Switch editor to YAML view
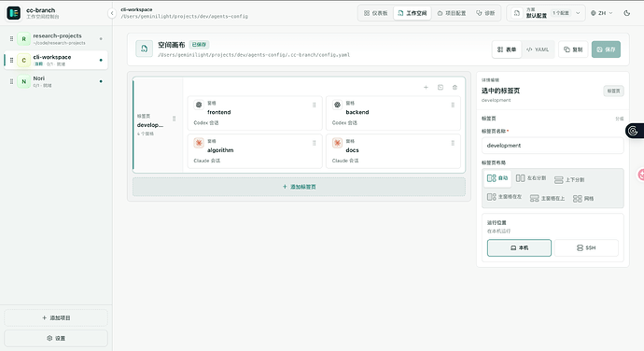Image resolution: width=644 pixels, height=351 pixels. coord(538,49)
